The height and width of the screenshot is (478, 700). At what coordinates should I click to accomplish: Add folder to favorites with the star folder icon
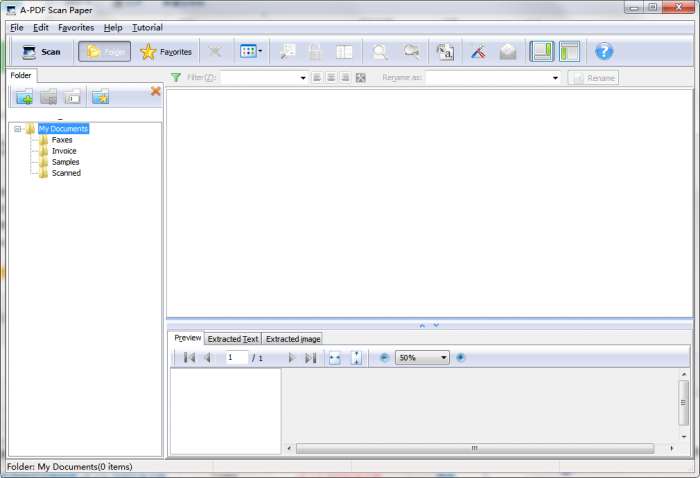(x=100, y=97)
